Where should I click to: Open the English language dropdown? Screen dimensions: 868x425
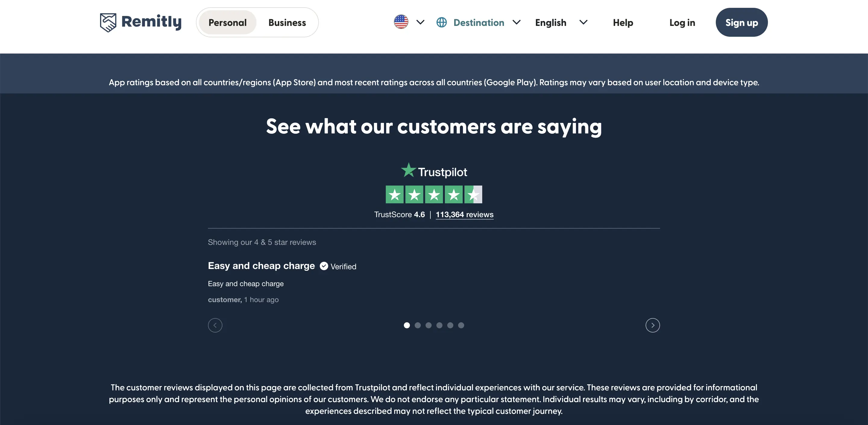tap(561, 22)
